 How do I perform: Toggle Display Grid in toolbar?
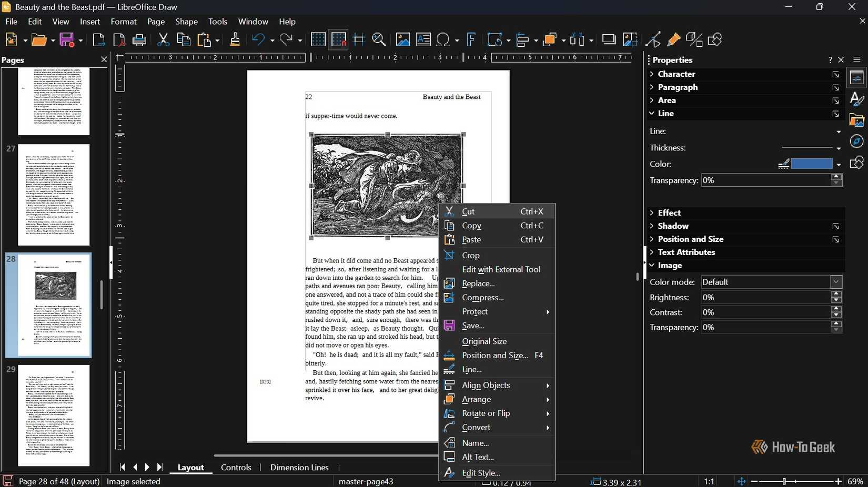click(318, 40)
